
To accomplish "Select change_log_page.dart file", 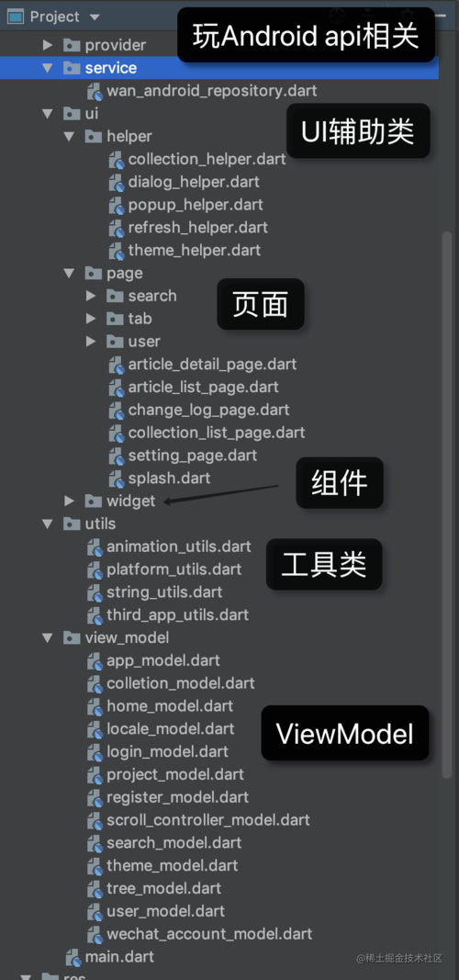I will tap(208, 410).
